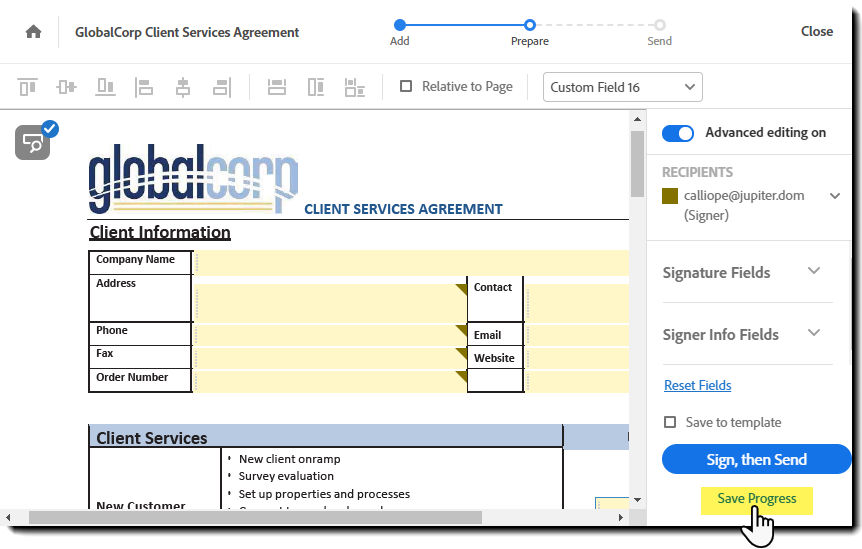
Task: Click the match width and height icon
Action: click(355, 87)
